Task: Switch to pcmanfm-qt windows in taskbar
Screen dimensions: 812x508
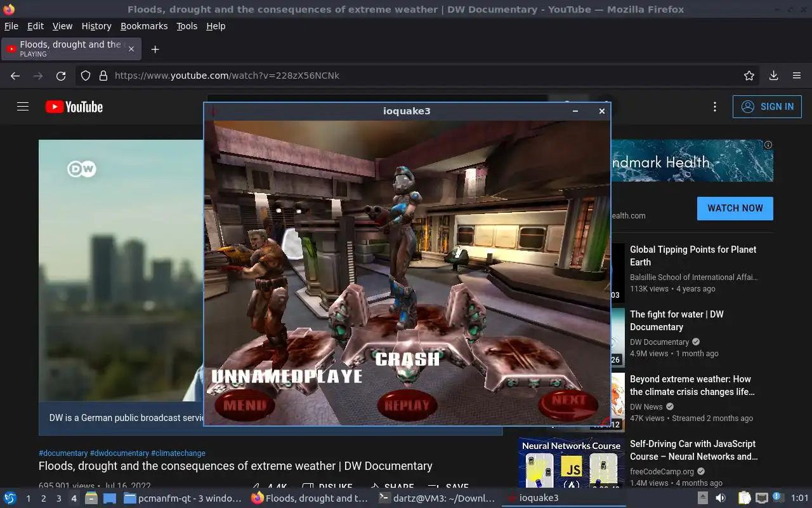Action: point(183,498)
